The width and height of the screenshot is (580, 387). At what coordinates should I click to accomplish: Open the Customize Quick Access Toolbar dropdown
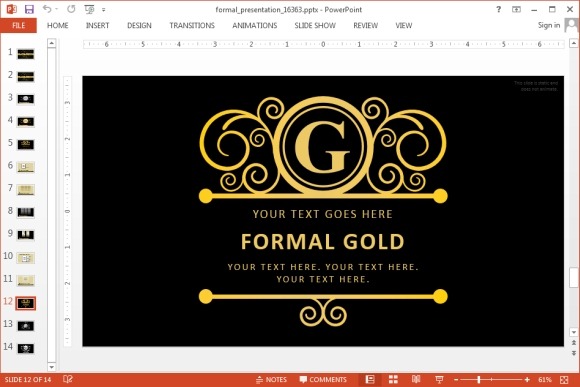click(104, 10)
